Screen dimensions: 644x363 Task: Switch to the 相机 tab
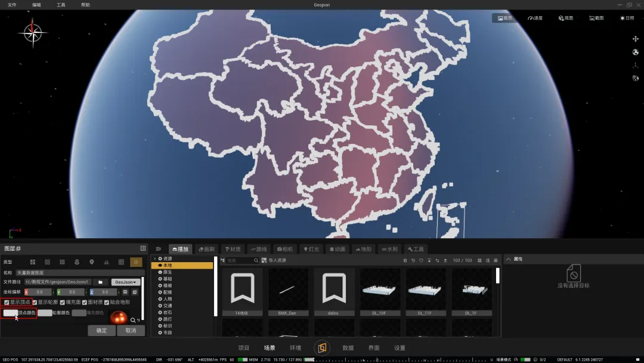tap(285, 249)
